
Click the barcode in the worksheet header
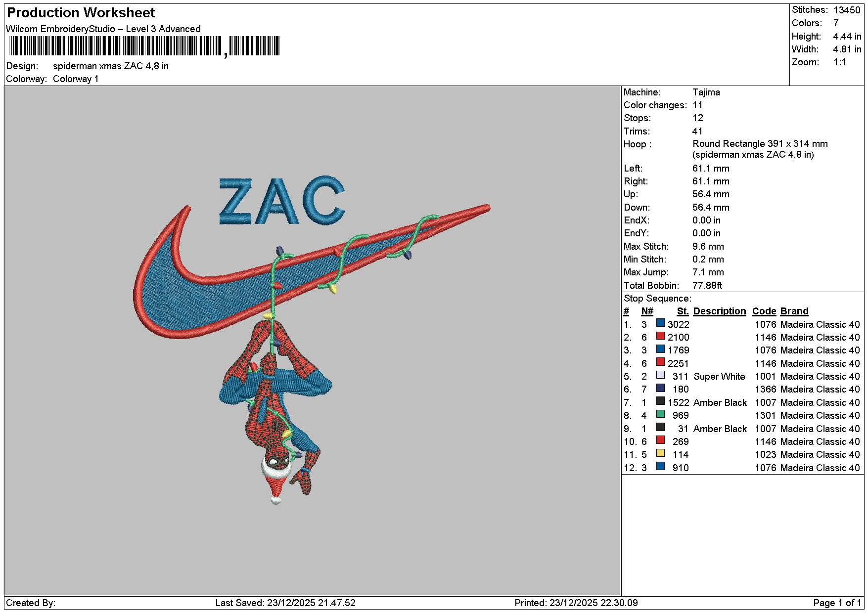click(x=144, y=46)
